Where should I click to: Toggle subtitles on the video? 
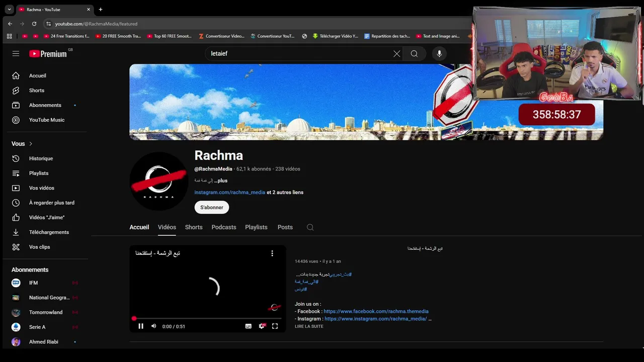248,326
